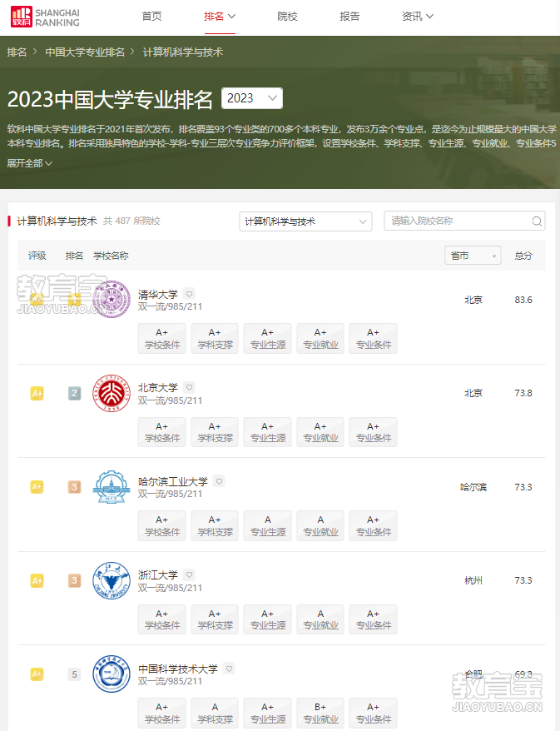
Task: Open Tsinghua University logo
Action: pos(112,300)
